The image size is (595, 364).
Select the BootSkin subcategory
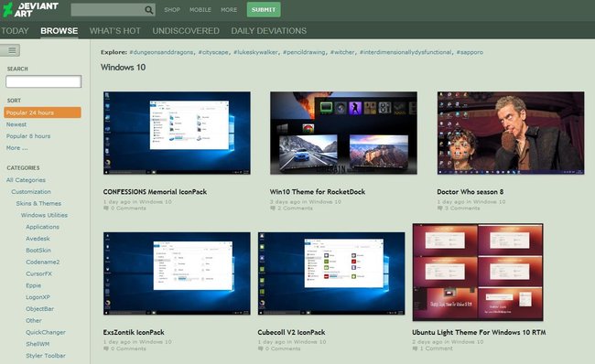click(38, 251)
